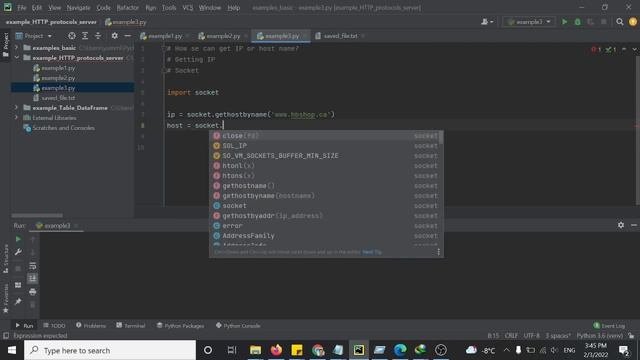Click Windows taskbar search box
The image size is (640, 360).
(110, 350)
